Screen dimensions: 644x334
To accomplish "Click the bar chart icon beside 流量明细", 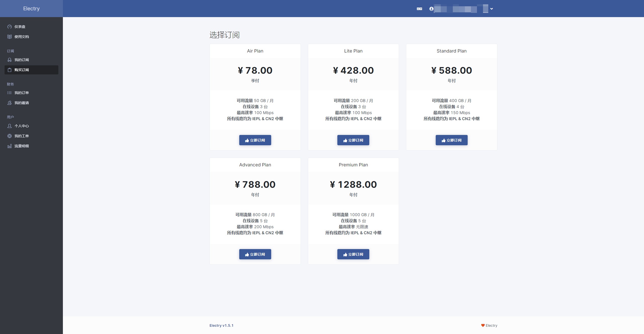I will (10, 146).
